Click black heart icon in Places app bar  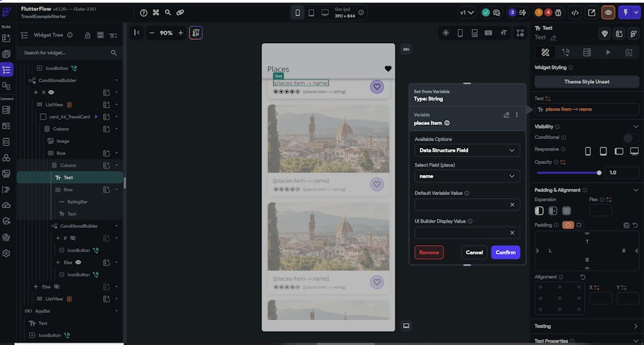tap(388, 69)
